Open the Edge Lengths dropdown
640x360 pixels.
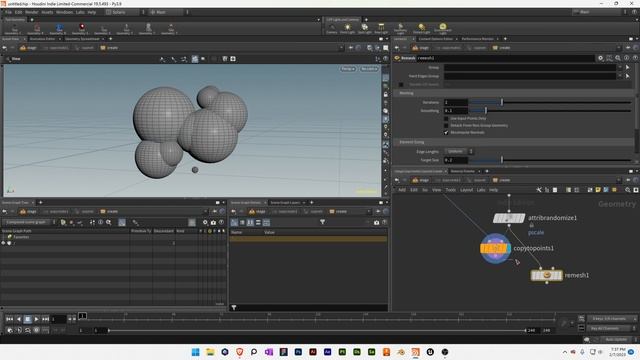[x=459, y=151]
